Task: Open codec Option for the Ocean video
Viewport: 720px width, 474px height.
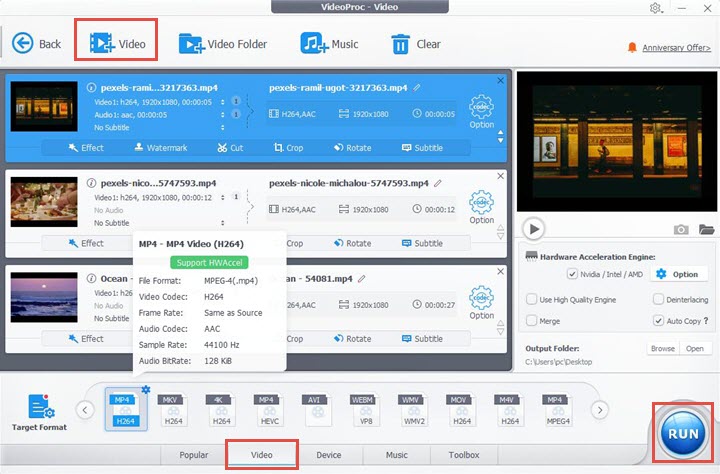Action: tap(481, 303)
